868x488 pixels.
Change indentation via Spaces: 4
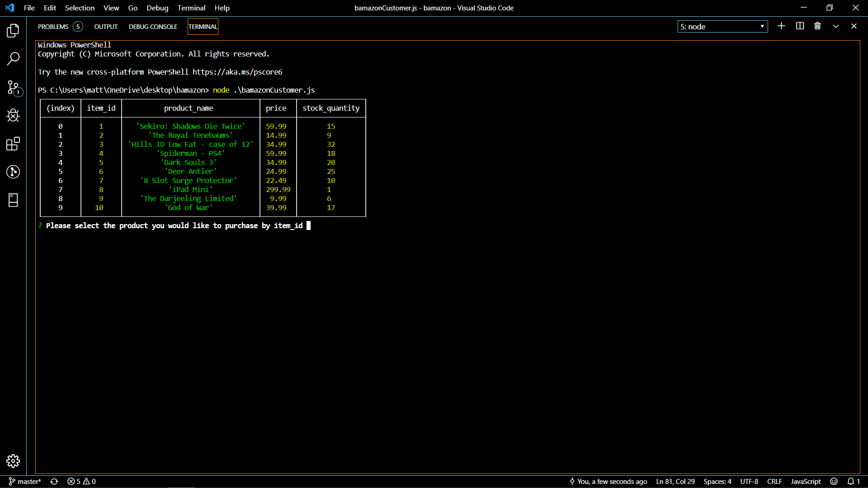pos(717,482)
